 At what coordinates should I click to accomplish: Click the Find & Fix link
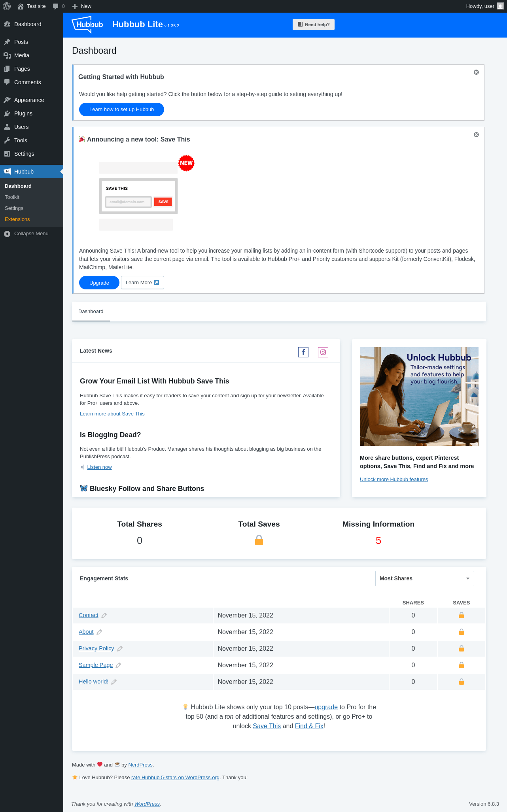pos(309,726)
